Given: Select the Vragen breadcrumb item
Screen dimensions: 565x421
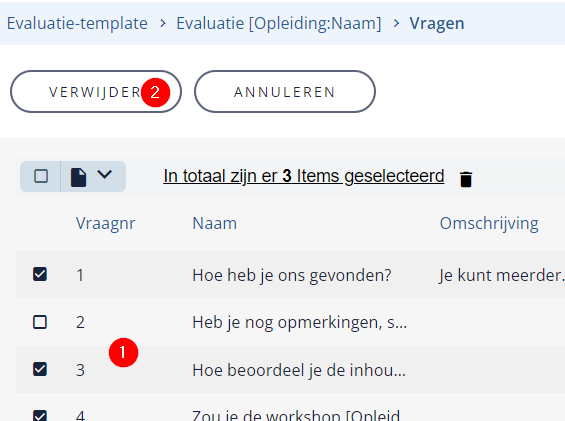Looking at the screenshot, I should [x=437, y=23].
